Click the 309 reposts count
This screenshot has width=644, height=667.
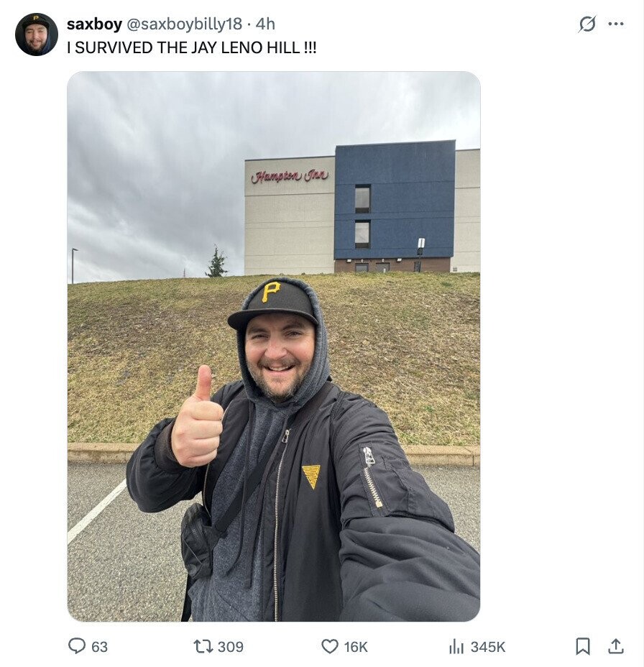(231, 647)
